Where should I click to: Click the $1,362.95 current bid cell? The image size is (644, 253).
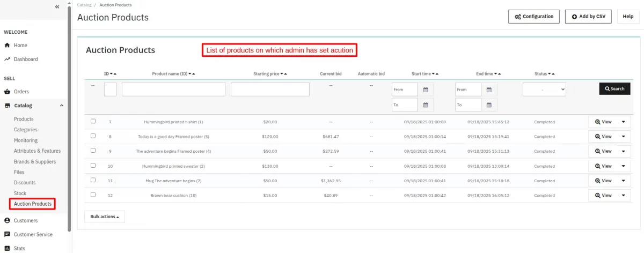click(331, 181)
